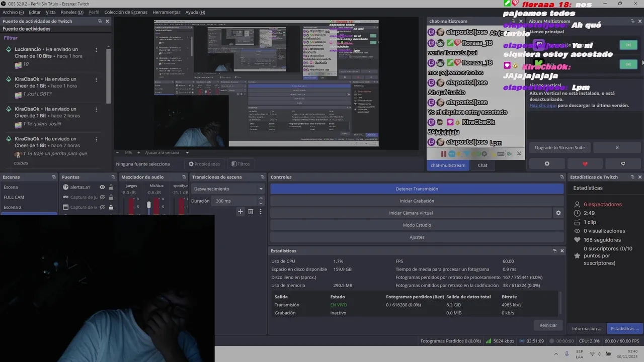The width and height of the screenshot is (644, 362).
Task: Open the Archivo menu
Action: tap(14, 12)
